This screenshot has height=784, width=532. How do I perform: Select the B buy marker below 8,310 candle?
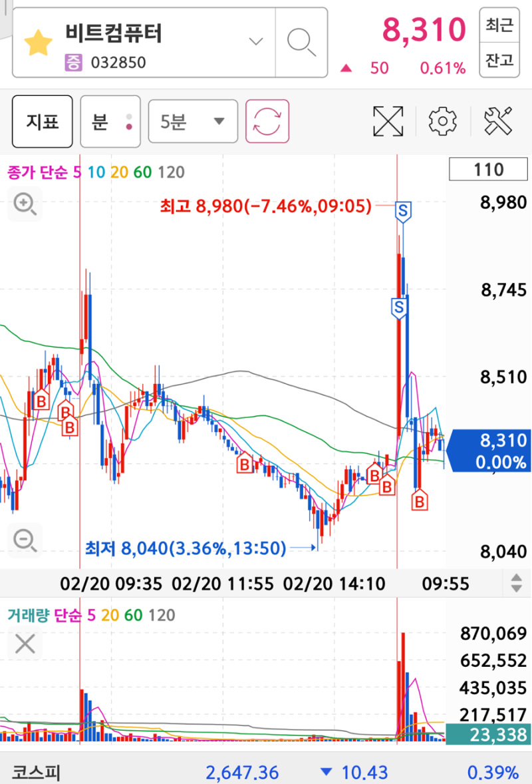[420, 500]
